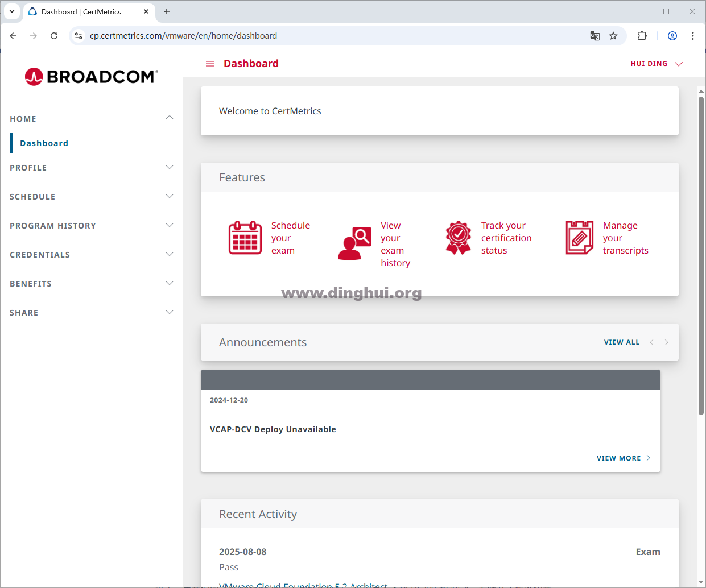Screen dimensions: 706x588
Task: Switch to the Dashboard | CertMetrics browser tab
Action: point(89,11)
